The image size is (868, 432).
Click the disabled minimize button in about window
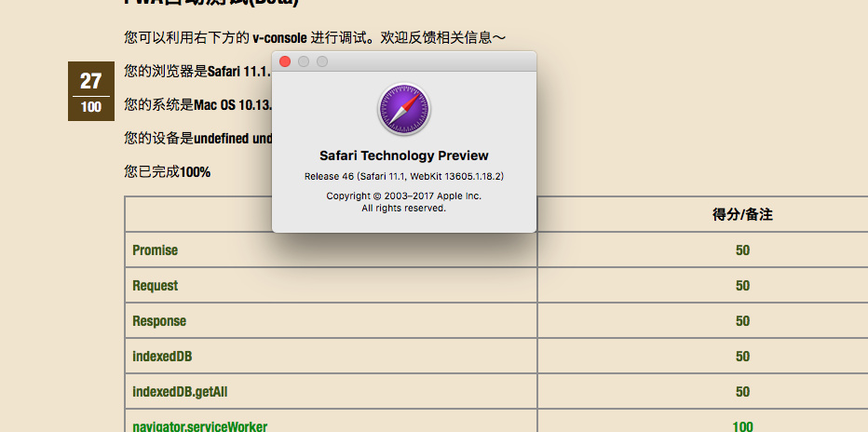pyautogui.click(x=304, y=61)
